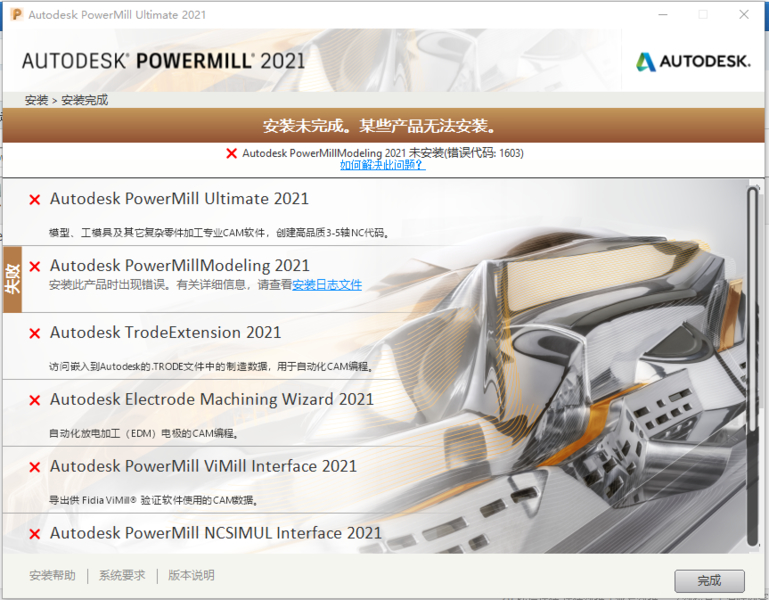769x600 pixels.
Task: Select Autodesk PowerMillModeling 2021 title
Action: [x=180, y=265]
